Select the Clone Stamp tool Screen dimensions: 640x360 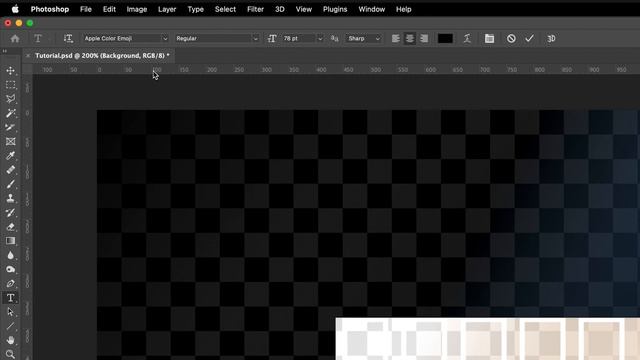coord(11,198)
